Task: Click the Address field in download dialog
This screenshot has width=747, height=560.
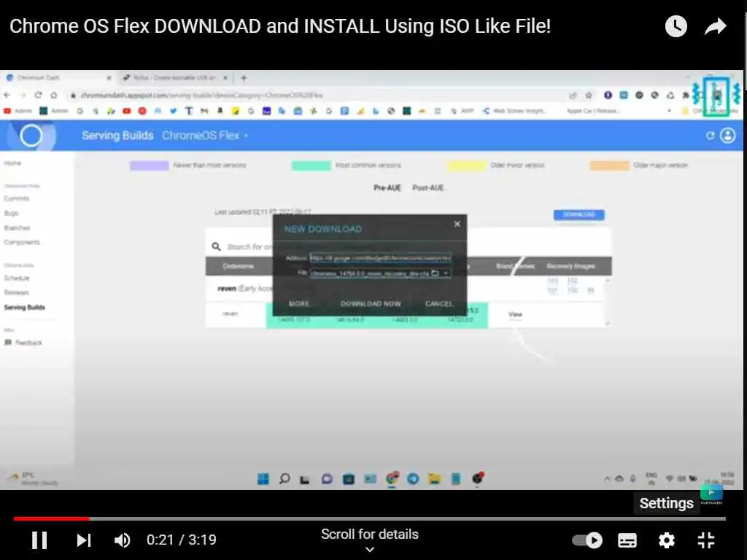Action: click(x=380, y=257)
